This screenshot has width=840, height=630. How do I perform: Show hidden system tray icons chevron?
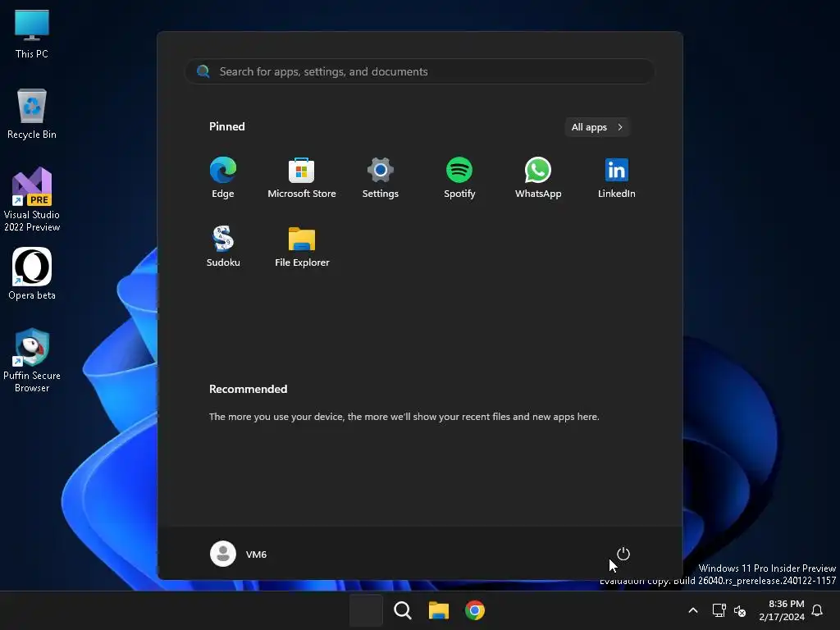692,610
